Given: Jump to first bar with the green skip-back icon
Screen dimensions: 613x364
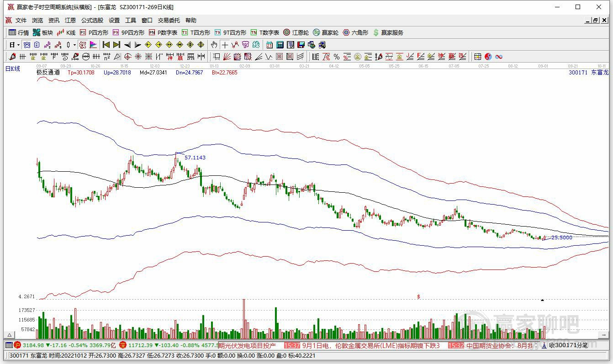Looking at the screenshot, I should pyautogui.click(x=106, y=45).
